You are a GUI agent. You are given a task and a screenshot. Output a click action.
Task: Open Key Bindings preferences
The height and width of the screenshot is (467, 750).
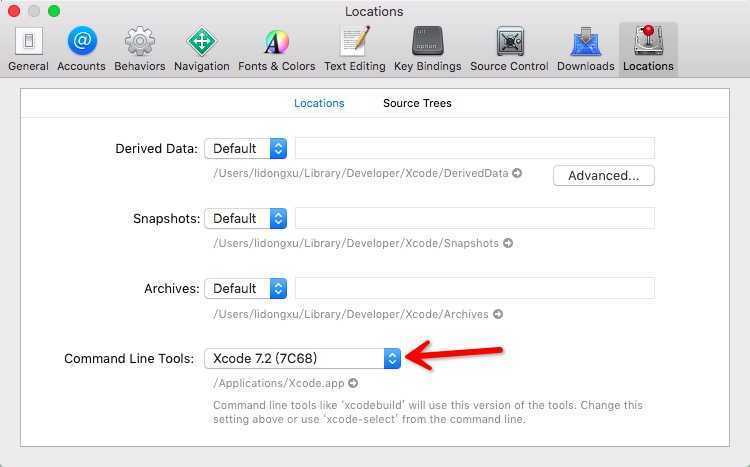coord(428,49)
